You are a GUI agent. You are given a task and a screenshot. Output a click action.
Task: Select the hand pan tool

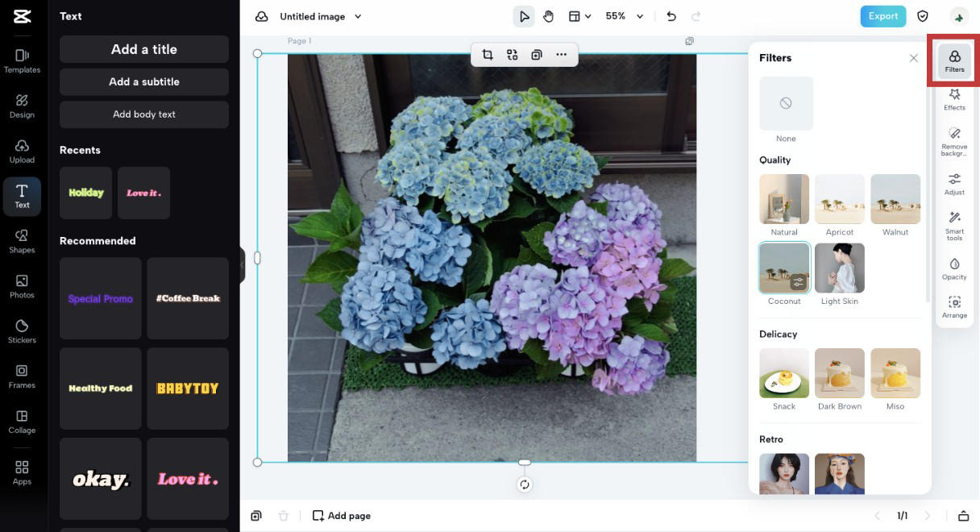549,16
